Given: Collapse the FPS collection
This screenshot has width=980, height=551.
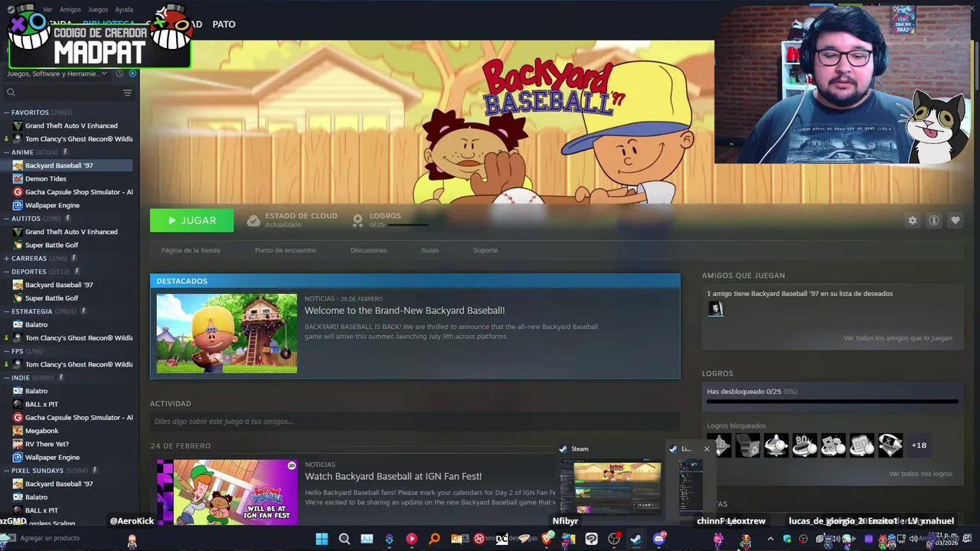Looking at the screenshot, I should coord(7,351).
